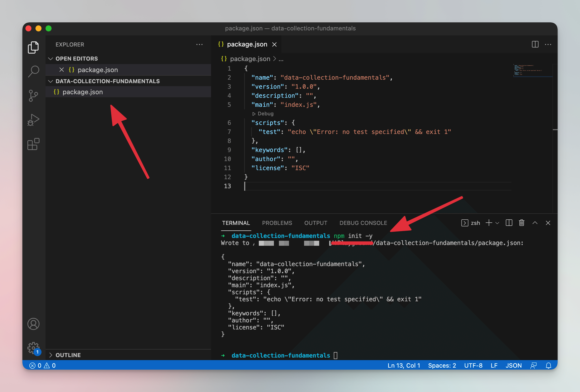Split the editor using the split icon
580x392 pixels.
pos(535,44)
